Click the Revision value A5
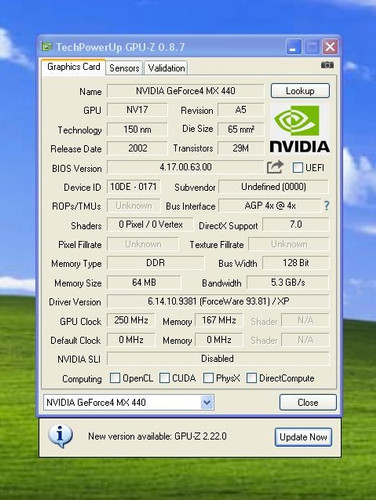Viewport: 376px width, 500px height. click(241, 110)
